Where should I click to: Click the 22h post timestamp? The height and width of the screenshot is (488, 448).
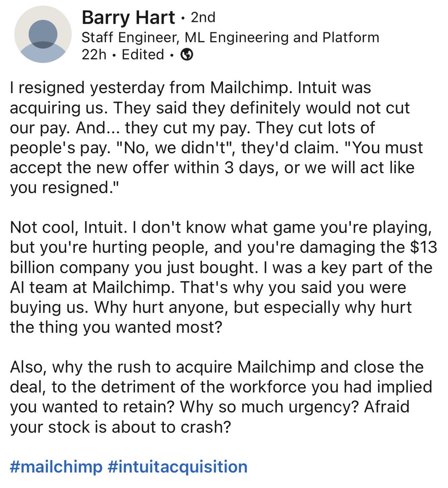point(94,54)
